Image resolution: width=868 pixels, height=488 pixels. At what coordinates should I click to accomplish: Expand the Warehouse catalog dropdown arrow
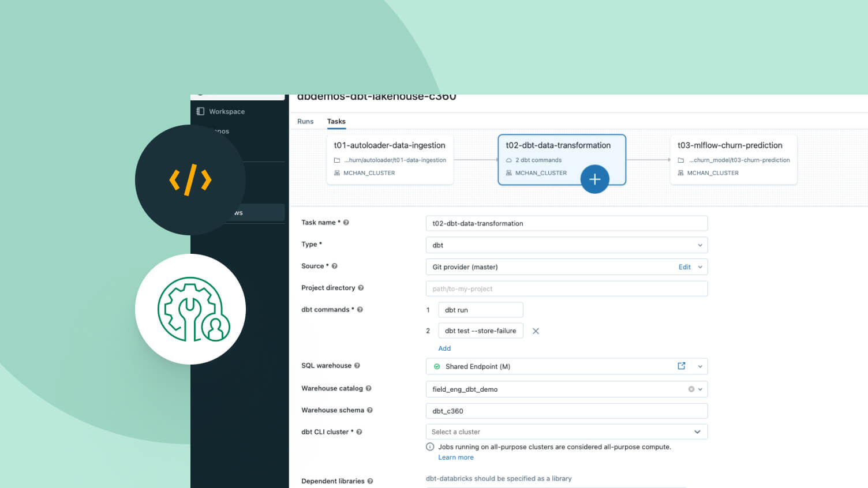coord(700,389)
